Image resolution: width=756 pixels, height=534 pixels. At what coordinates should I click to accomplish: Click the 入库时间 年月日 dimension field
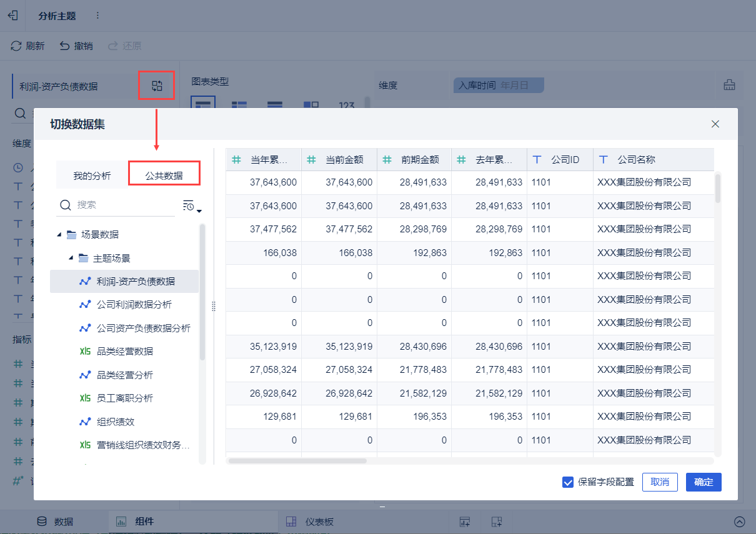click(498, 86)
